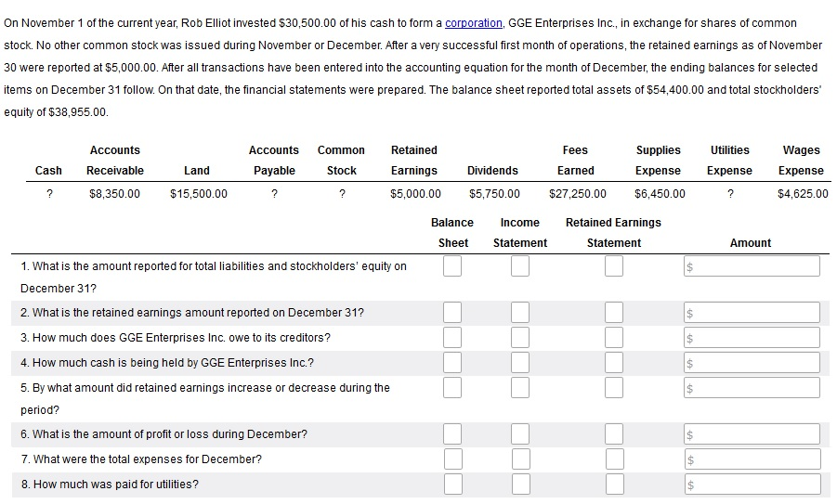Check Income Statement box for profit or loss question
The height and width of the screenshot is (504, 837).
(x=519, y=433)
